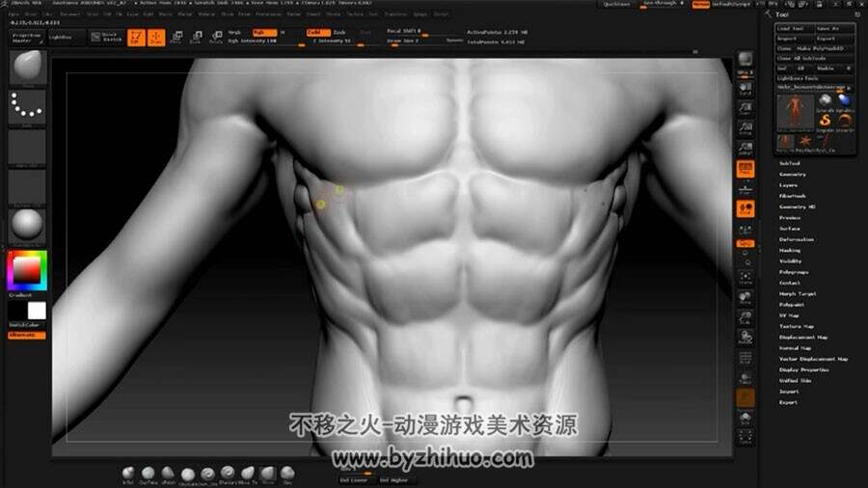Click the PolyF polyframe icon

click(746, 358)
